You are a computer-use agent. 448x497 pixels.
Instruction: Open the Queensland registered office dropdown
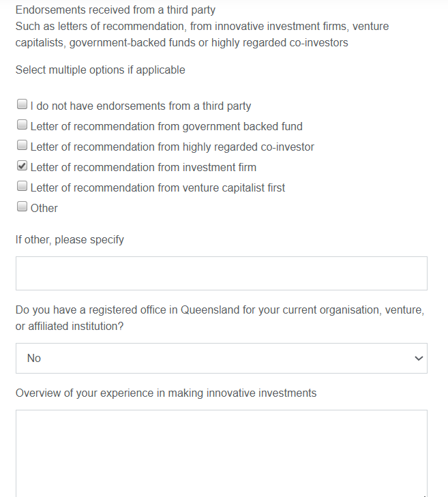click(x=221, y=358)
